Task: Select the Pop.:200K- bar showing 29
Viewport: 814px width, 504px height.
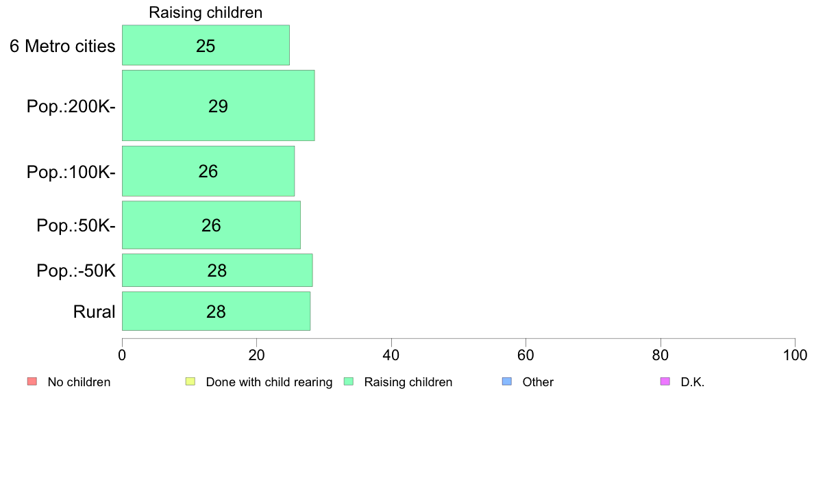Action: 218,105
